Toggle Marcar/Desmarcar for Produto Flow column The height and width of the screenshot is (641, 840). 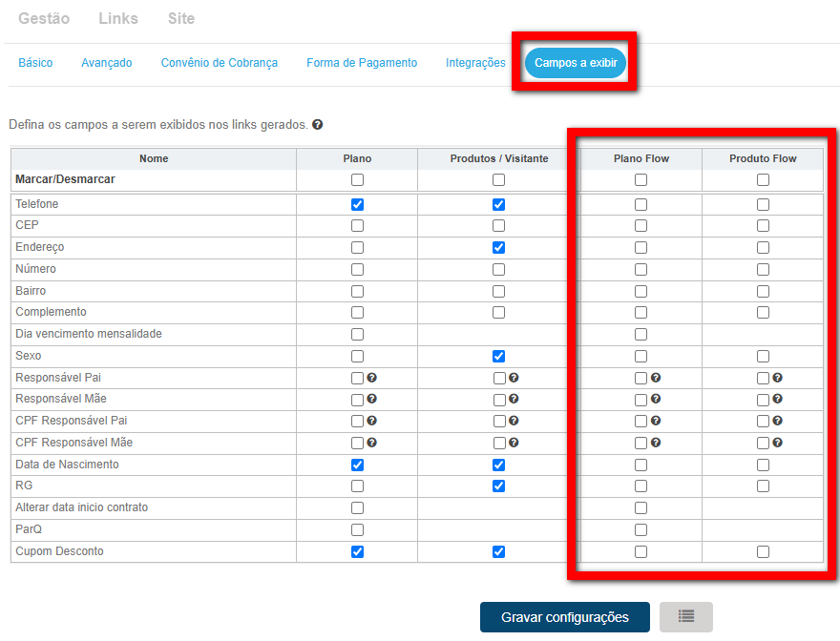tap(763, 180)
